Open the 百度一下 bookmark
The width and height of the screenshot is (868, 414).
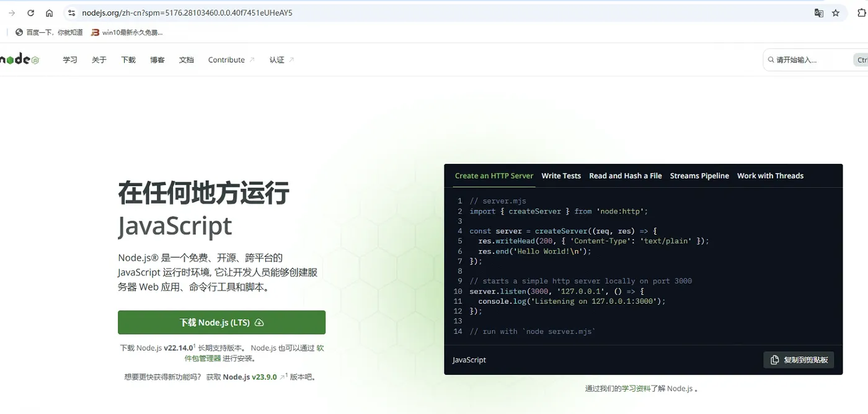[49, 32]
